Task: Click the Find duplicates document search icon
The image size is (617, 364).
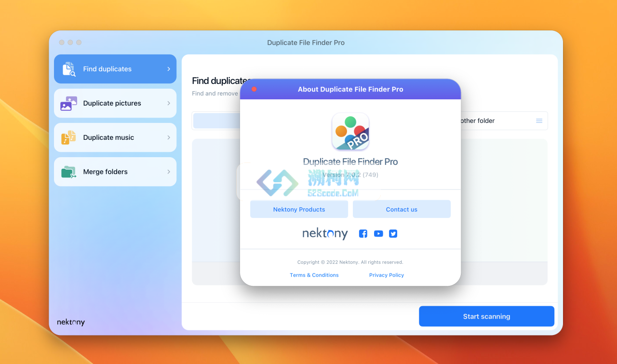Action: 69,69
